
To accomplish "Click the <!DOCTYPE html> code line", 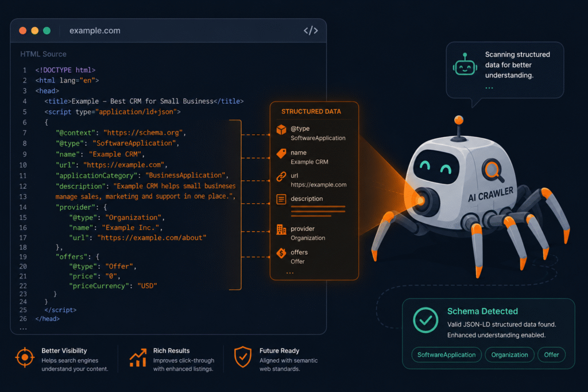I will tap(65, 70).
